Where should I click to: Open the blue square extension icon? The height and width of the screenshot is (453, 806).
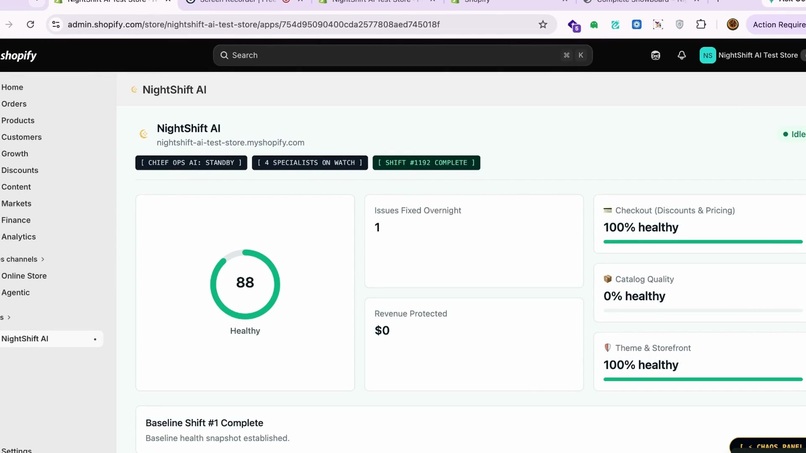pyautogui.click(x=636, y=24)
